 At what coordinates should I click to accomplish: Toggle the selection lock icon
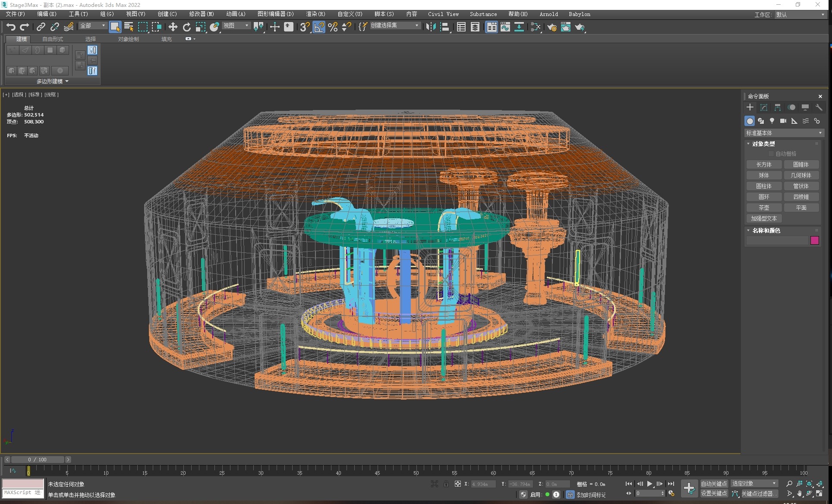446,484
